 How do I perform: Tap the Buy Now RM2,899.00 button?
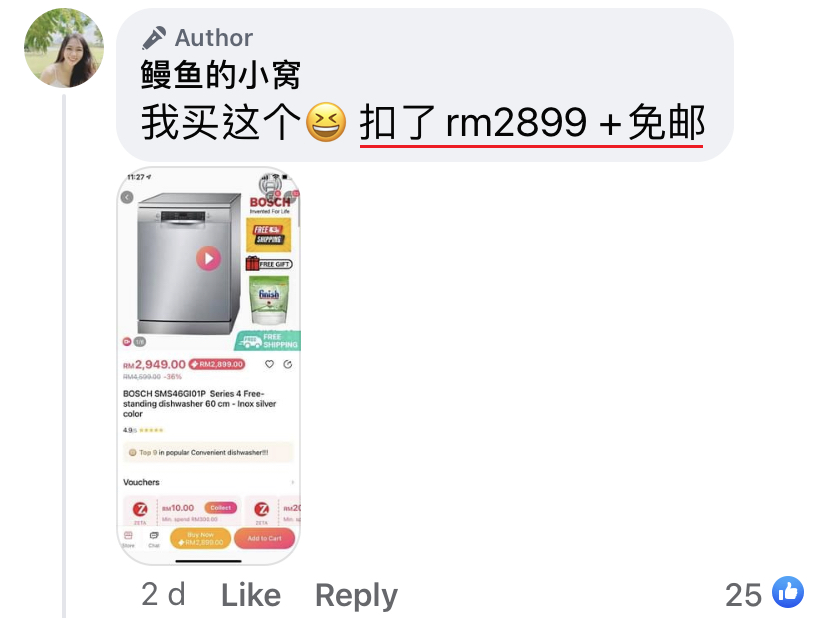[x=200, y=538]
